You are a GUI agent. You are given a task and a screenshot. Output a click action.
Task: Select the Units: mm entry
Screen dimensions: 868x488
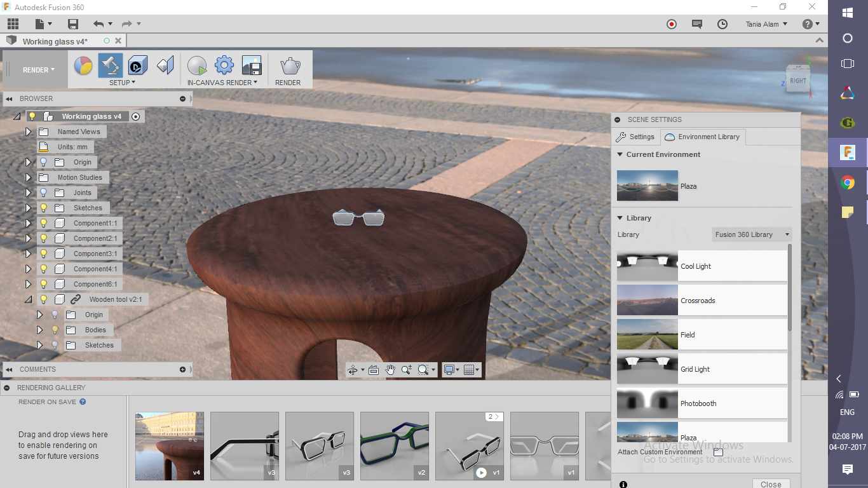tap(72, 147)
